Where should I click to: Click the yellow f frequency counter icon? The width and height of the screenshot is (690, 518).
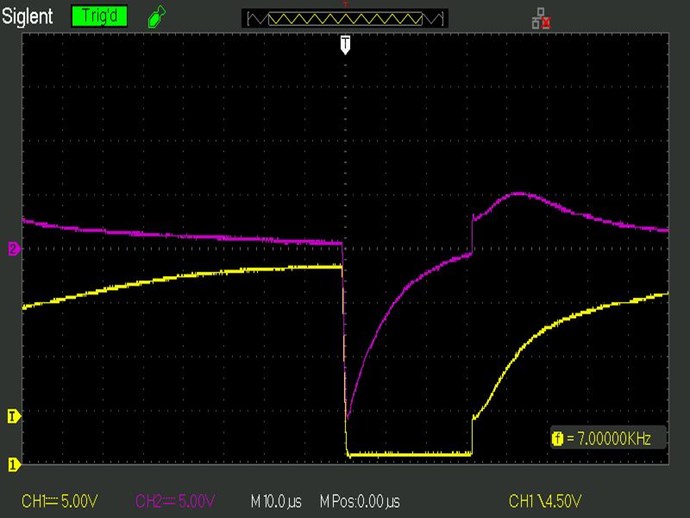[x=557, y=437]
